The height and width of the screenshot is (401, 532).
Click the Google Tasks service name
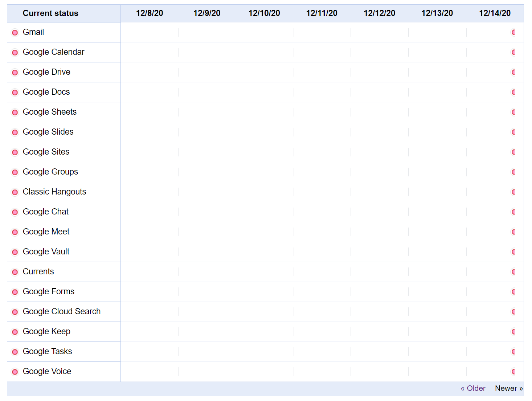(x=48, y=351)
